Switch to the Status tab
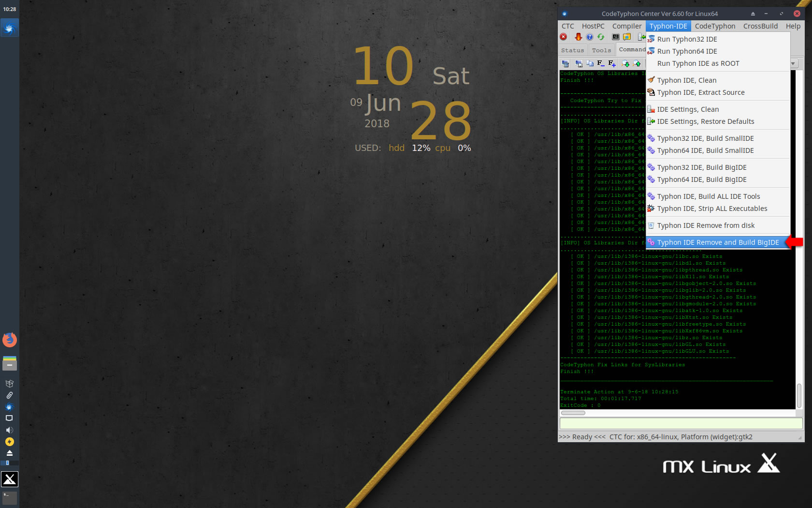Screen dimensions: 812x508 coord(573,50)
